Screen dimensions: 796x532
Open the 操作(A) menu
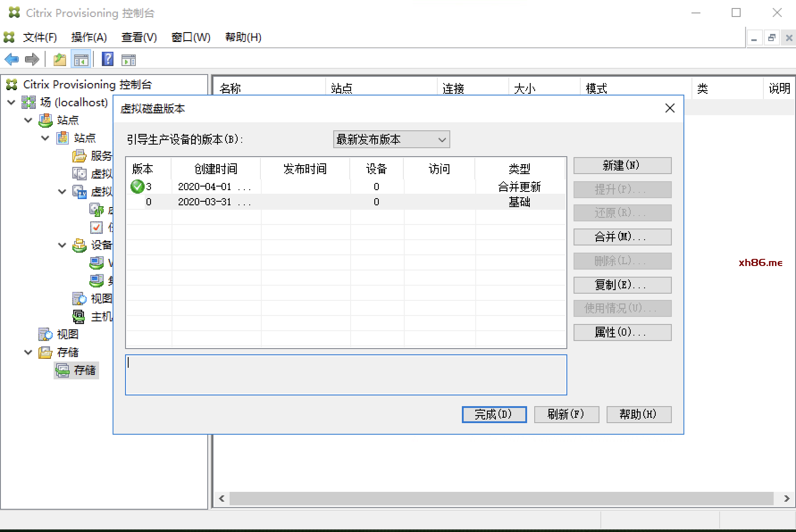pyautogui.click(x=89, y=37)
